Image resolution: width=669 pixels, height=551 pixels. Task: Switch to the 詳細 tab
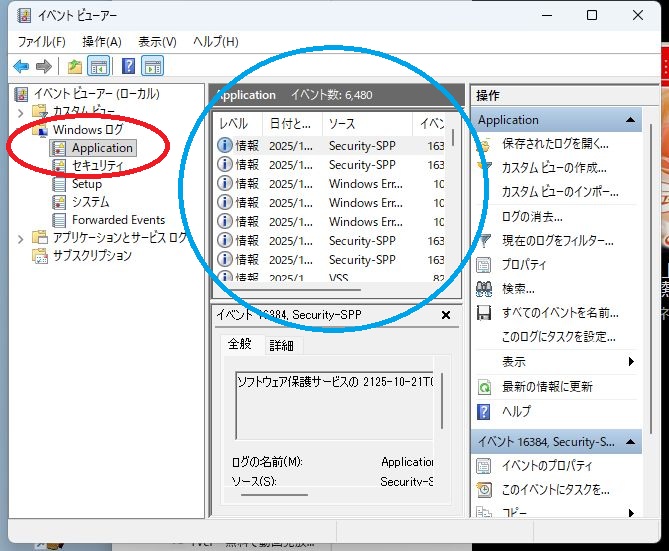click(282, 345)
